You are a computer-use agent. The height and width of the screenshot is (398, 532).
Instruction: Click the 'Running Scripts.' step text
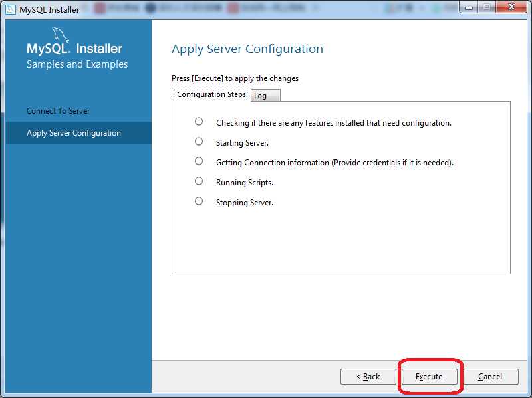[245, 183]
